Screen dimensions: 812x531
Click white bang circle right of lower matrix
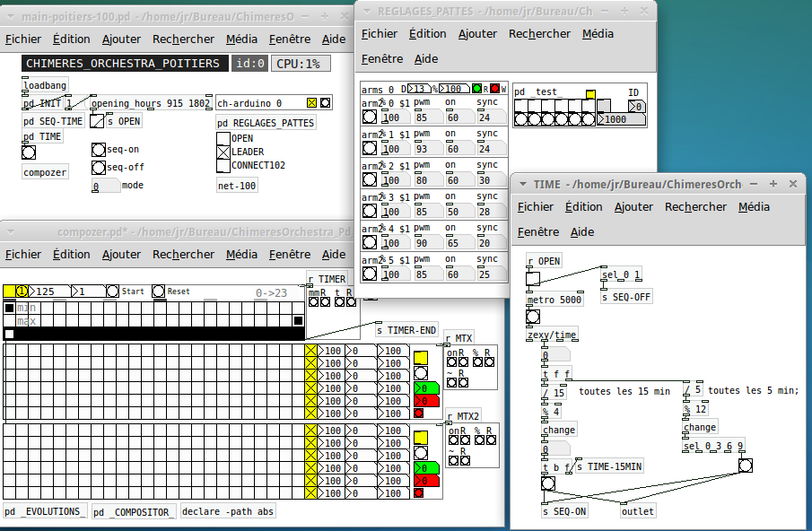click(421, 453)
